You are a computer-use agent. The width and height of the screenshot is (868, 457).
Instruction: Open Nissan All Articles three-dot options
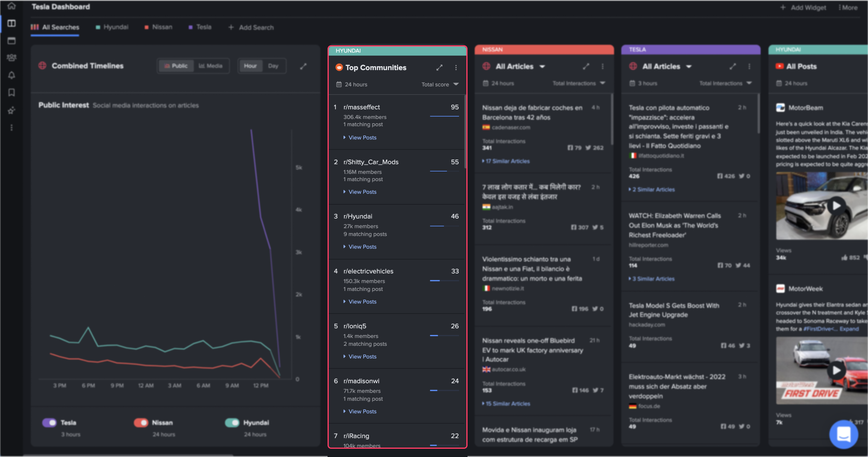click(x=602, y=66)
